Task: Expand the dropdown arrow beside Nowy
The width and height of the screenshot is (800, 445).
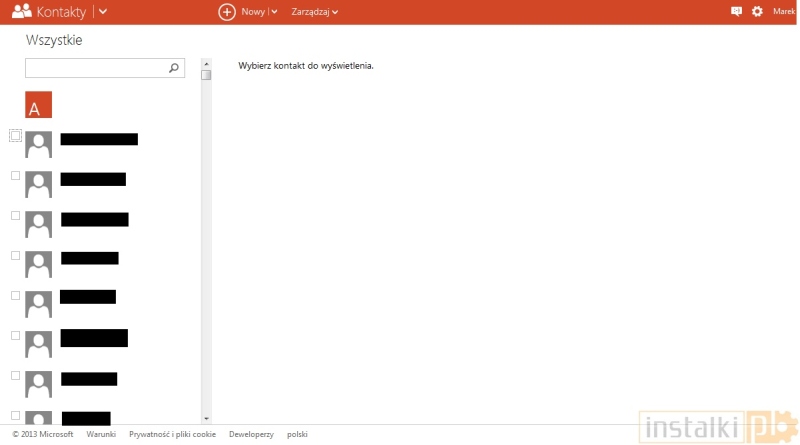Action: point(274,12)
